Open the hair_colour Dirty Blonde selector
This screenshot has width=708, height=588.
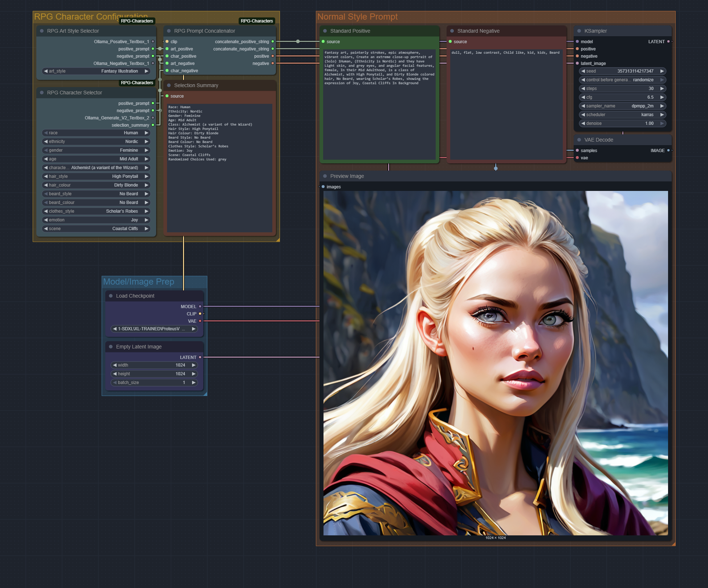click(96, 185)
